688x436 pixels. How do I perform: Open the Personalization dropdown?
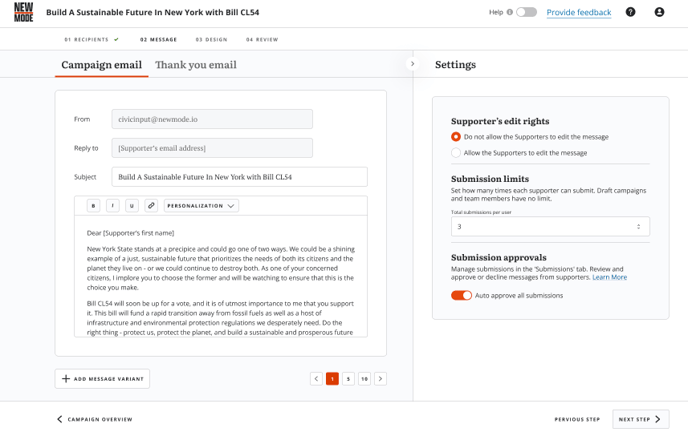201,206
